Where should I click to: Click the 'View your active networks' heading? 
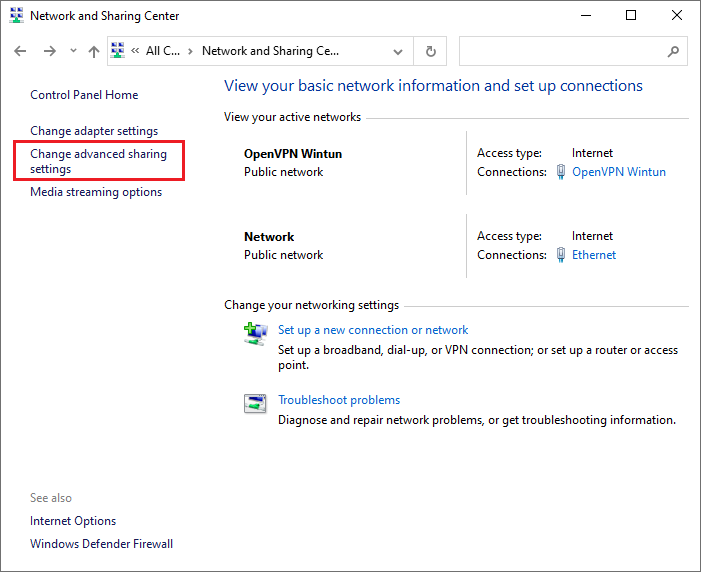point(292,117)
